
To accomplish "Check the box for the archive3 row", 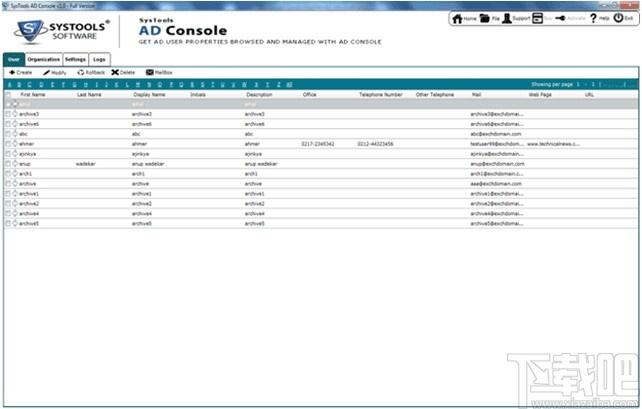I will pos(8,114).
